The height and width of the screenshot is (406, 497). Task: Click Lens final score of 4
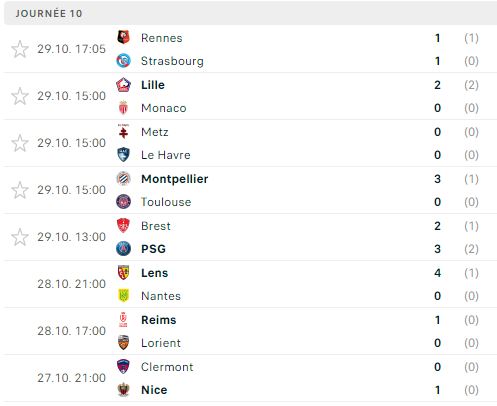click(x=438, y=273)
